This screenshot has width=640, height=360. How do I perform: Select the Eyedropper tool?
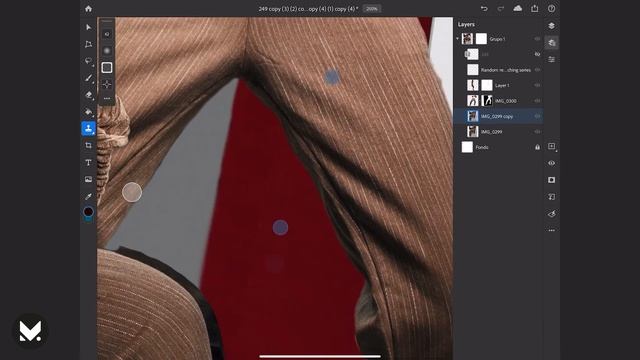89,196
